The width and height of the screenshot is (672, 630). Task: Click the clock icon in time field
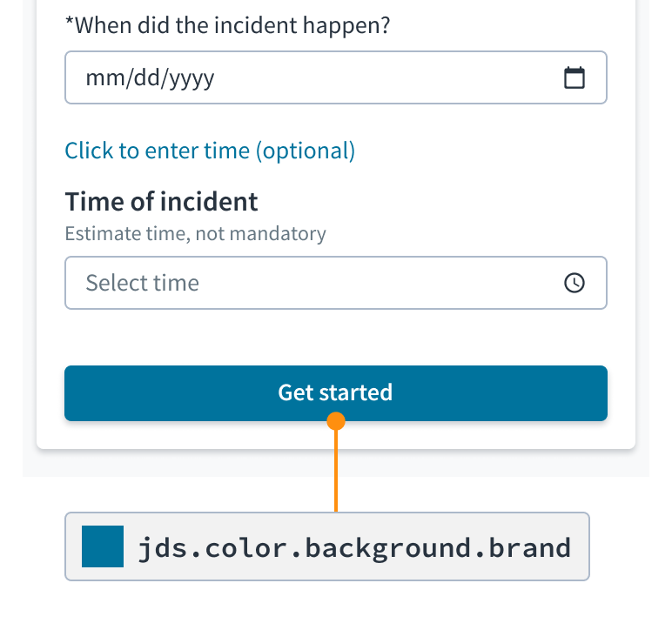click(574, 283)
